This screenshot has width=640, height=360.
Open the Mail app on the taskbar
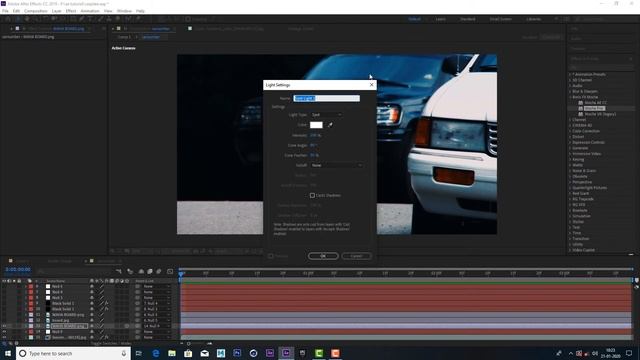tap(204, 353)
